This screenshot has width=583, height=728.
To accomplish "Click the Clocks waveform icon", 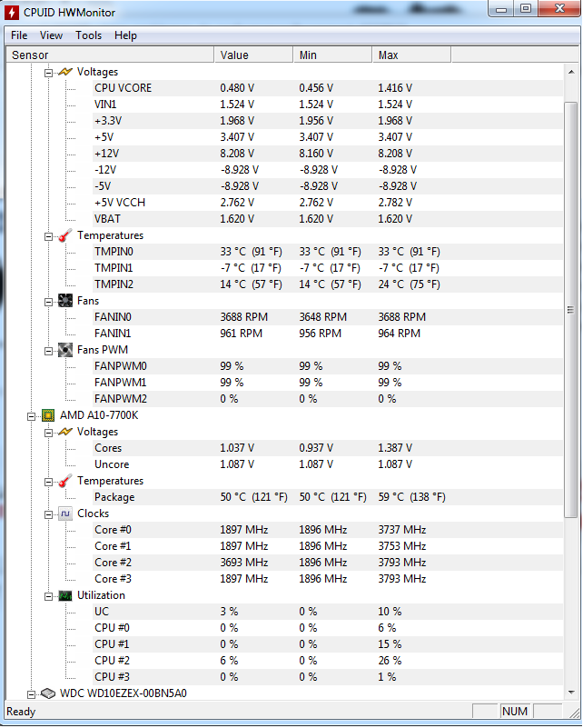I will coord(65,514).
